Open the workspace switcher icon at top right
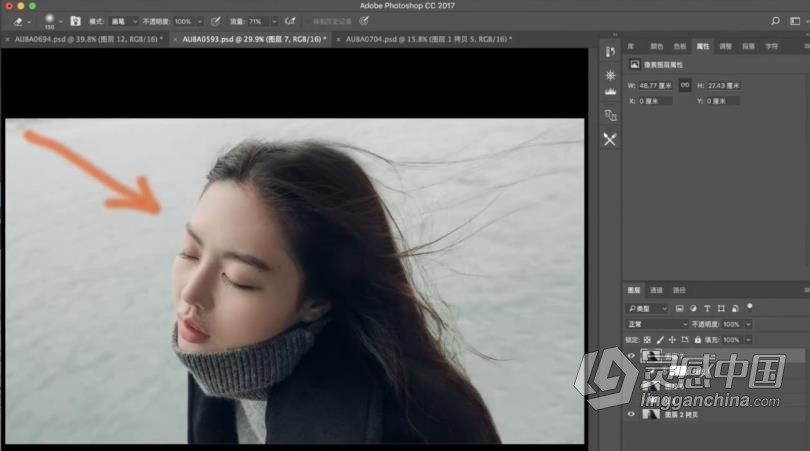Image resolution: width=810 pixels, height=451 pixels. [x=795, y=21]
